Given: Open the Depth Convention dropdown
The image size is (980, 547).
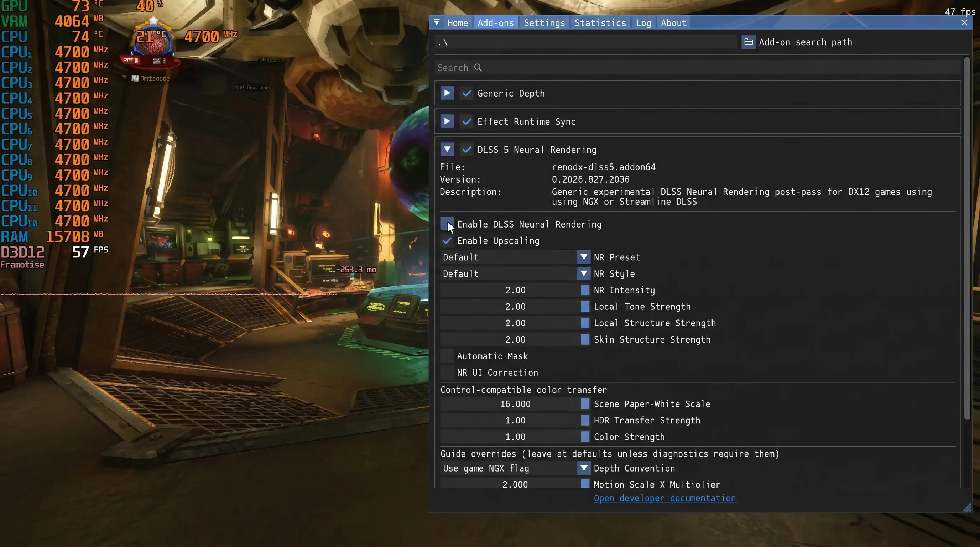Looking at the screenshot, I should tap(515, 468).
